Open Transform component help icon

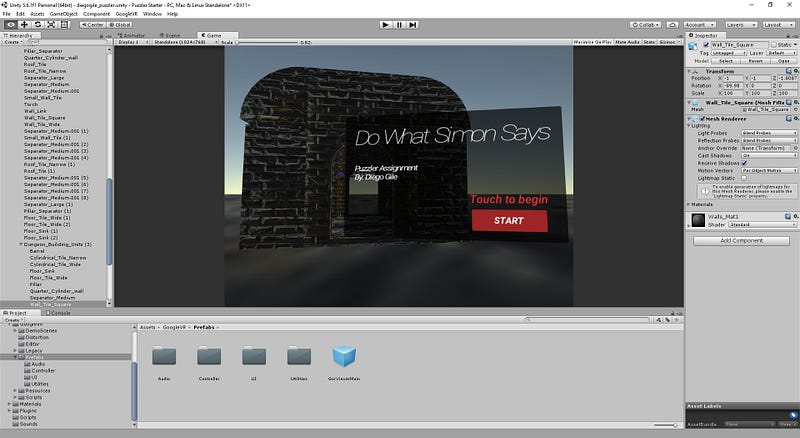tap(789, 71)
